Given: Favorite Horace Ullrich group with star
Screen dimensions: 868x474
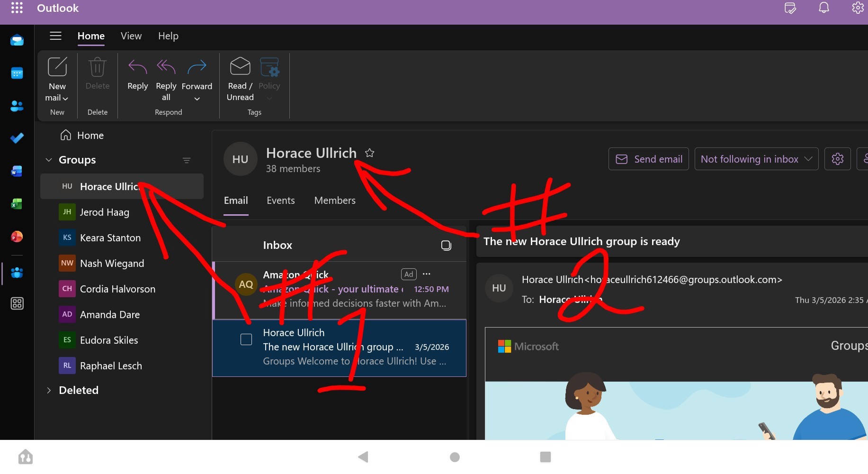Looking at the screenshot, I should (x=370, y=153).
